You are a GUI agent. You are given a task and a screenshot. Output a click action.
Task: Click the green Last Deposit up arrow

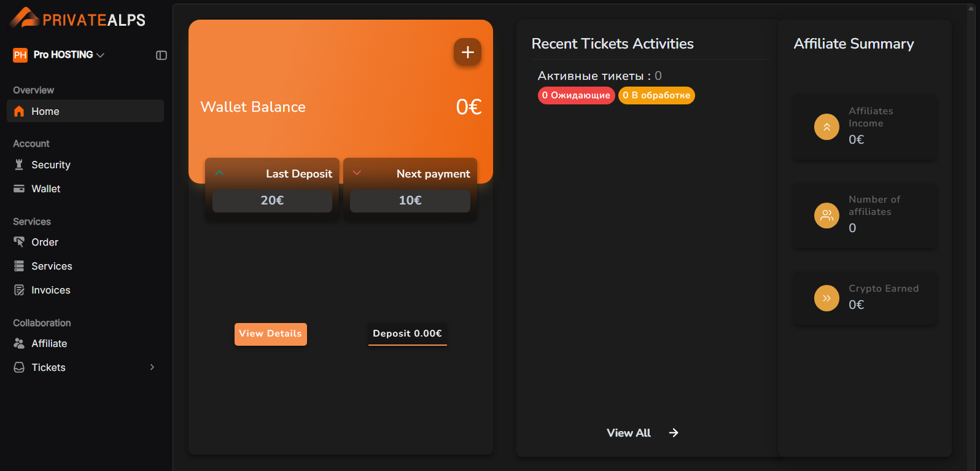click(x=219, y=173)
